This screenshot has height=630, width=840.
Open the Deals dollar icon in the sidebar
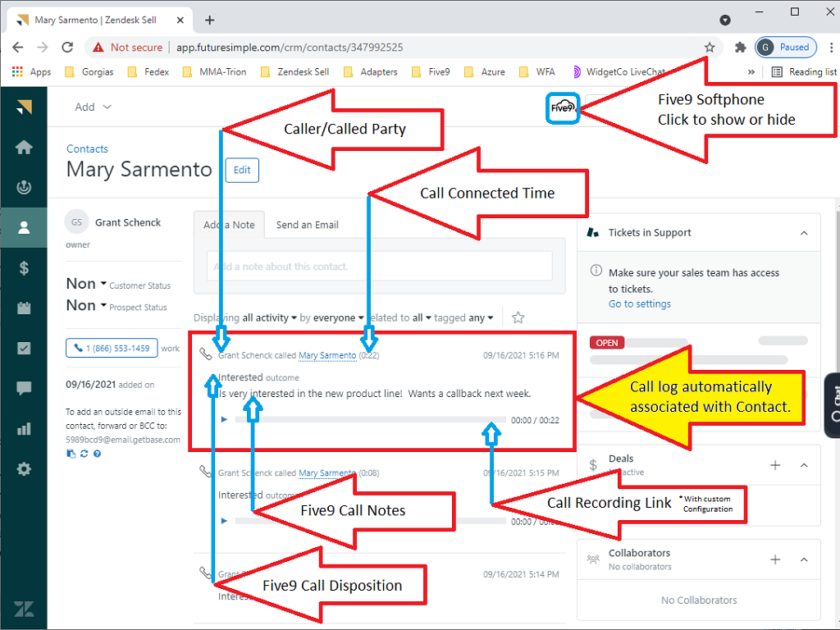(x=25, y=267)
